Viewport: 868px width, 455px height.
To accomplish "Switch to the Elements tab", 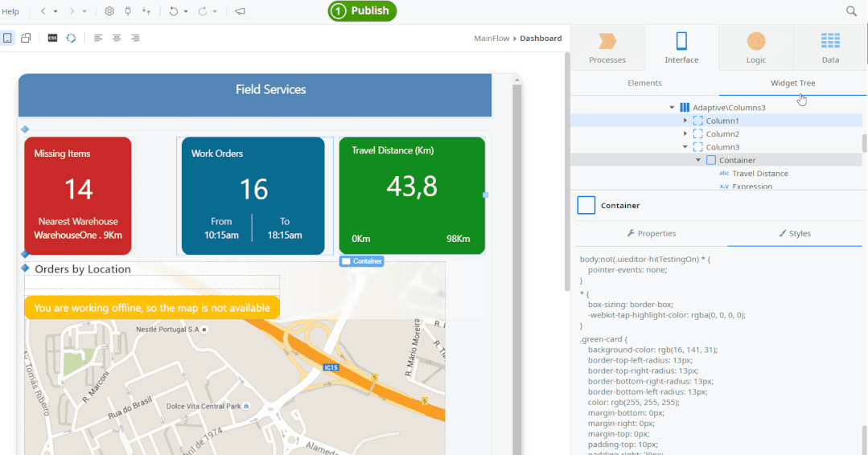I will (644, 83).
